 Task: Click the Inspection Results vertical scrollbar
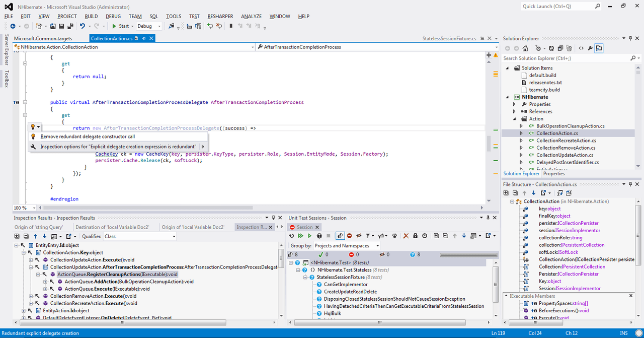click(281, 280)
